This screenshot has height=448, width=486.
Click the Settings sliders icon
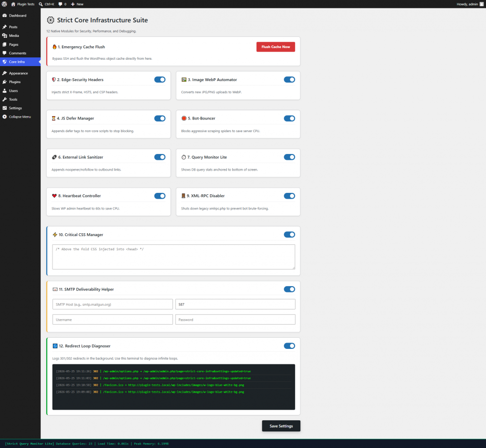[x=5, y=108]
